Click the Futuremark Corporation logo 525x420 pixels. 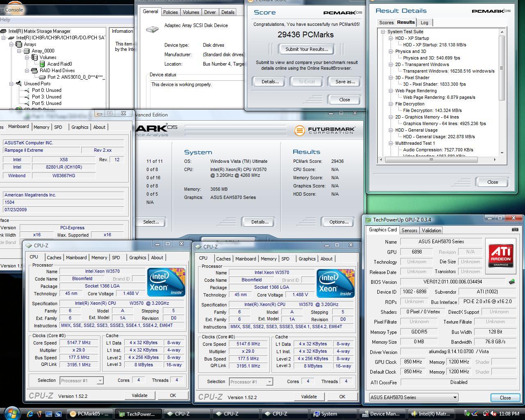[x=325, y=130]
